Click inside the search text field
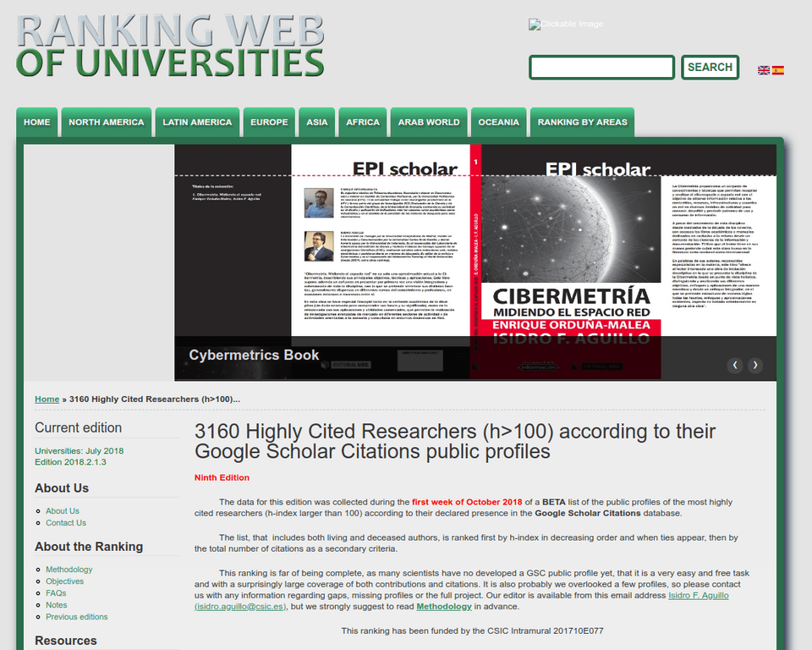 (x=601, y=68)
